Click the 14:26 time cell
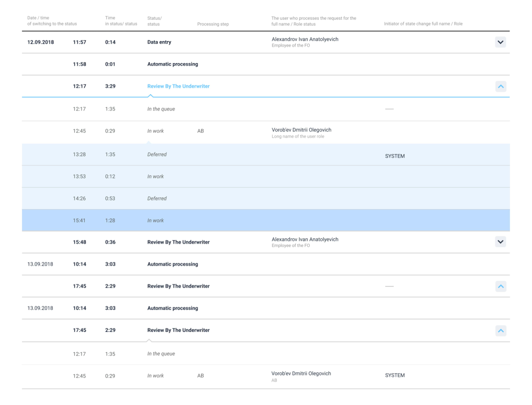This screenshot has width=532, height=405. coord(79,198)
